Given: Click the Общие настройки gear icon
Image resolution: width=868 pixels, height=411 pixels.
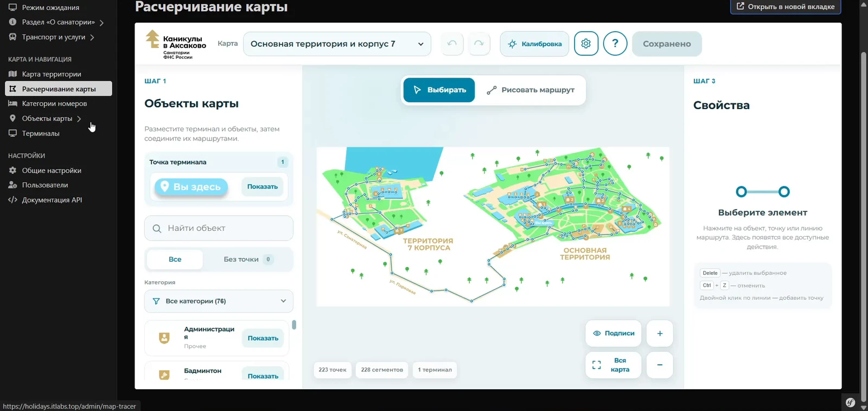Looking at the screenshot, I should click(12, 170).
